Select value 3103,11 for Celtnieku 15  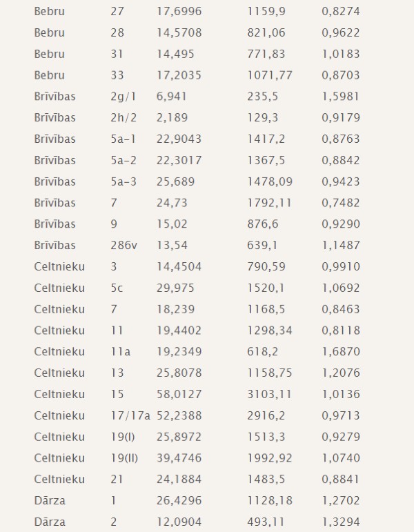tap(269, 394)
